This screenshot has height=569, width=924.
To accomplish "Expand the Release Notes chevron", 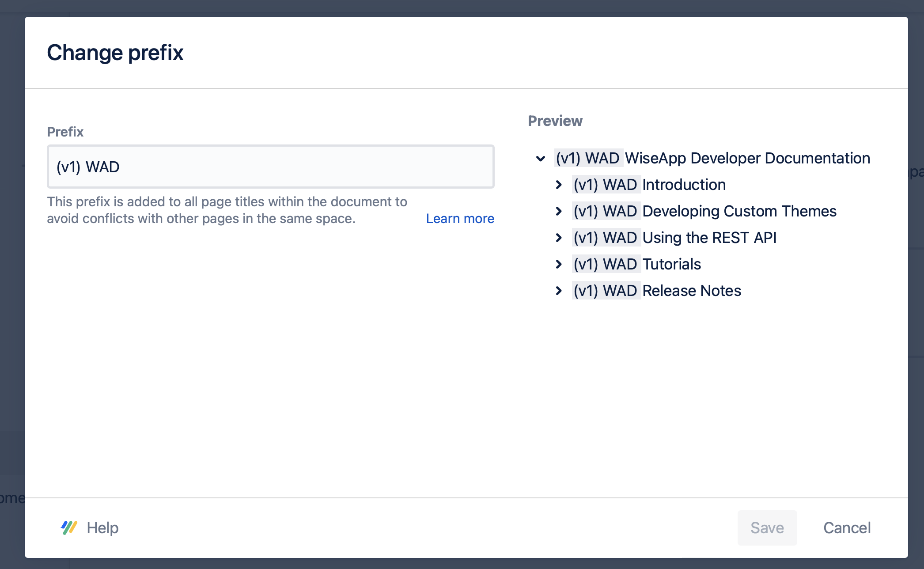I will [559, 291].
